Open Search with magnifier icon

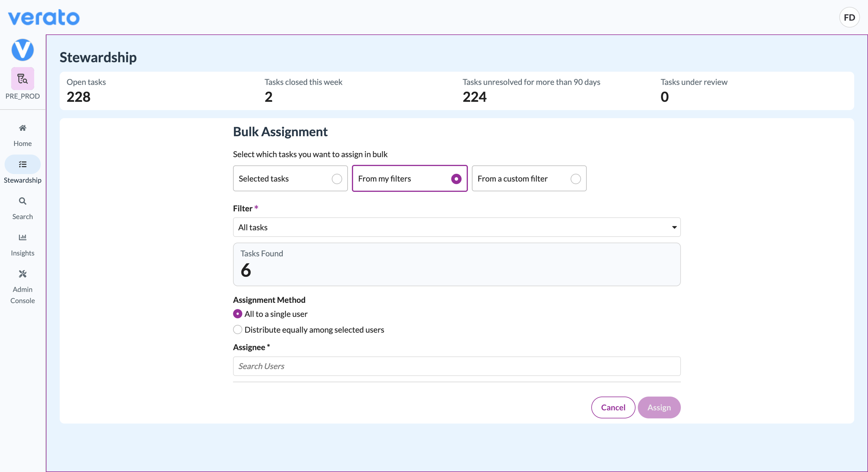click(x=22, y=201)
